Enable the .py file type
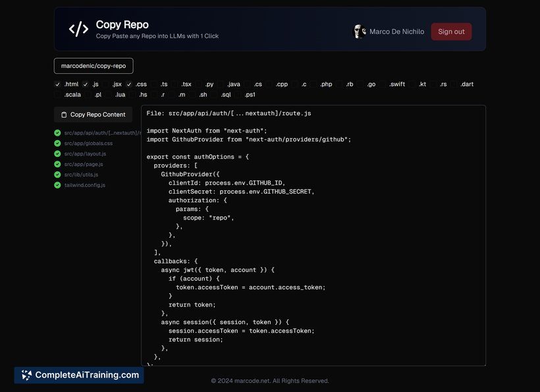The image size is (540, 392). click(x=198, y=84)
